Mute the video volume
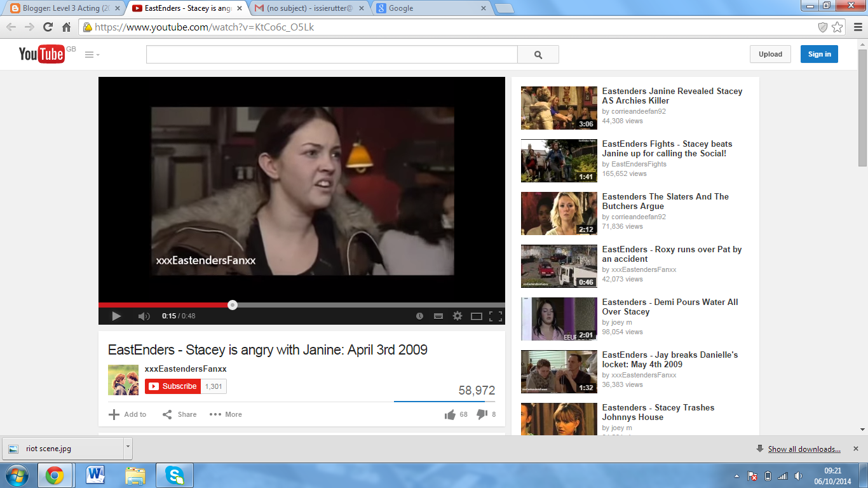This screenshot has height=488, width=868. (x=144, y=316)
